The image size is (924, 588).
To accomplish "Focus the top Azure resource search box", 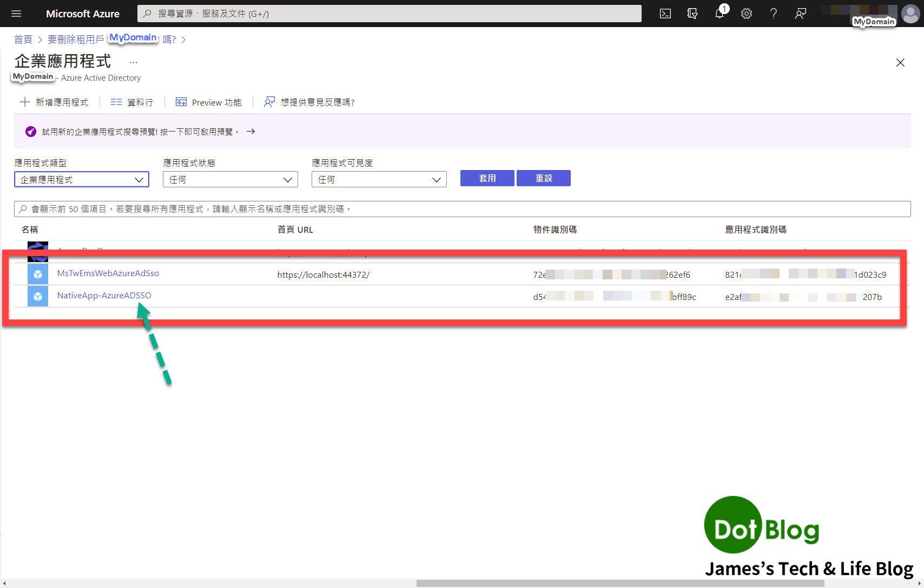I will [x=390, y=14].
